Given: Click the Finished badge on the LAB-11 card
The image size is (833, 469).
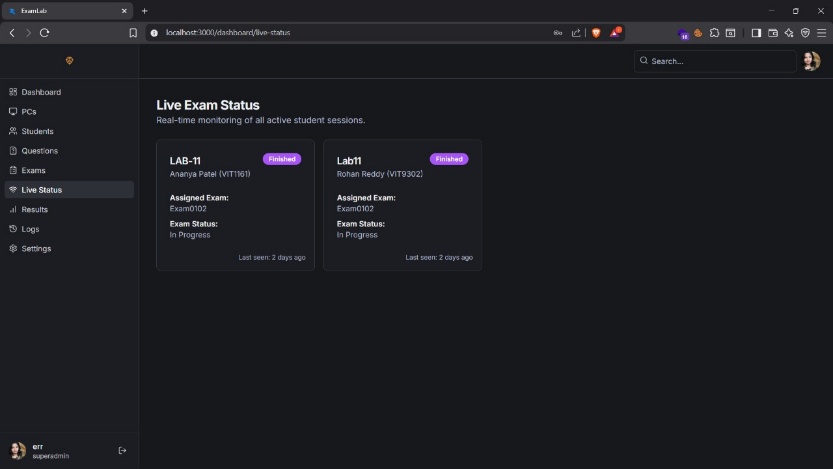Looking at the screenshot, I should pos(282,159).
